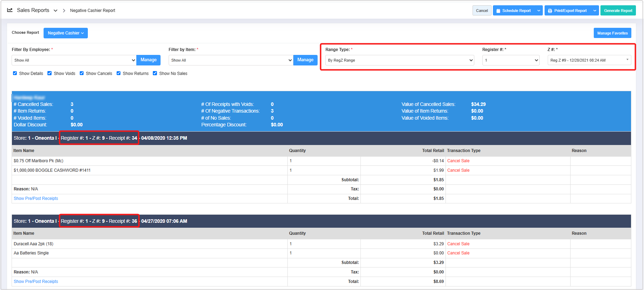Open the Negative Cashier report selector
644x290 pixels.
pyautogui.click(x=65, y=33)
